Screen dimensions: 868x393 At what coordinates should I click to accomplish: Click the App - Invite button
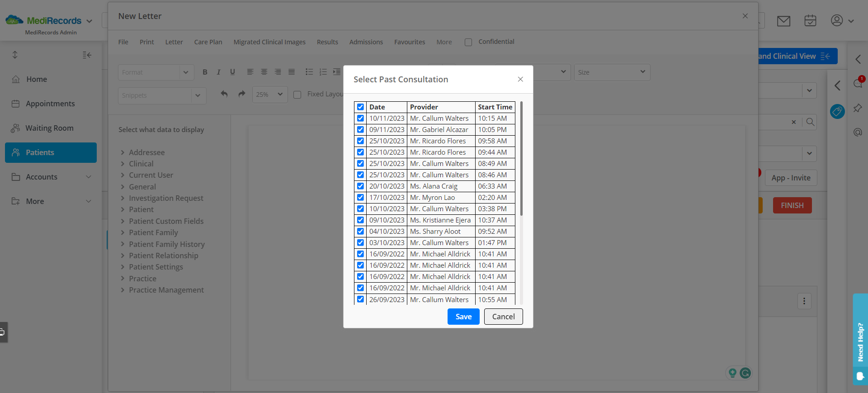[791, 178]
